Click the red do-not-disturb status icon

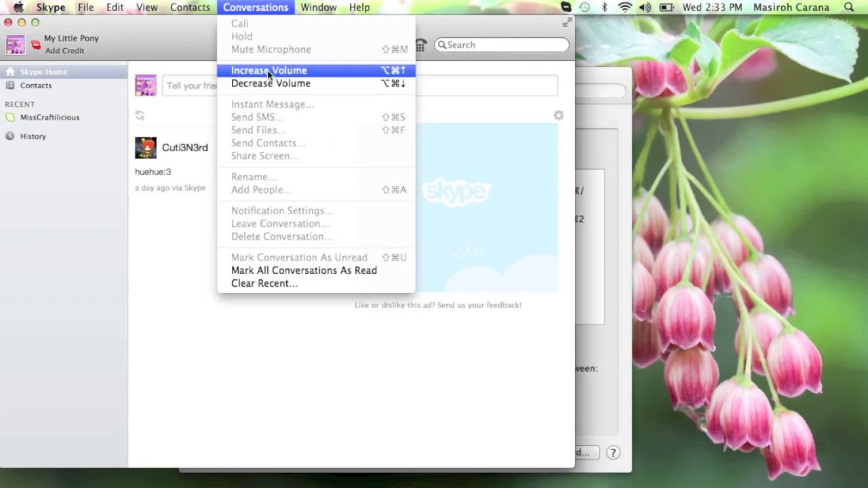tap(36, 45)
